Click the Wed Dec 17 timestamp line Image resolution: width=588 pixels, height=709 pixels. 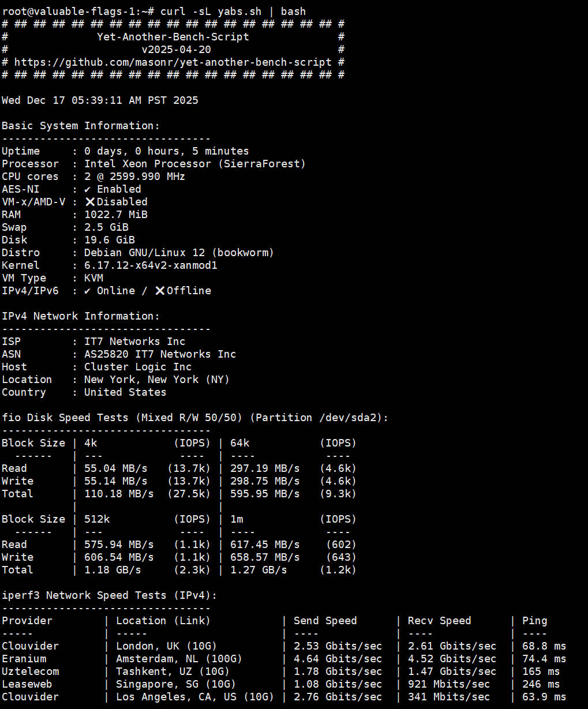pyautogui.click(x=100, y=100)
